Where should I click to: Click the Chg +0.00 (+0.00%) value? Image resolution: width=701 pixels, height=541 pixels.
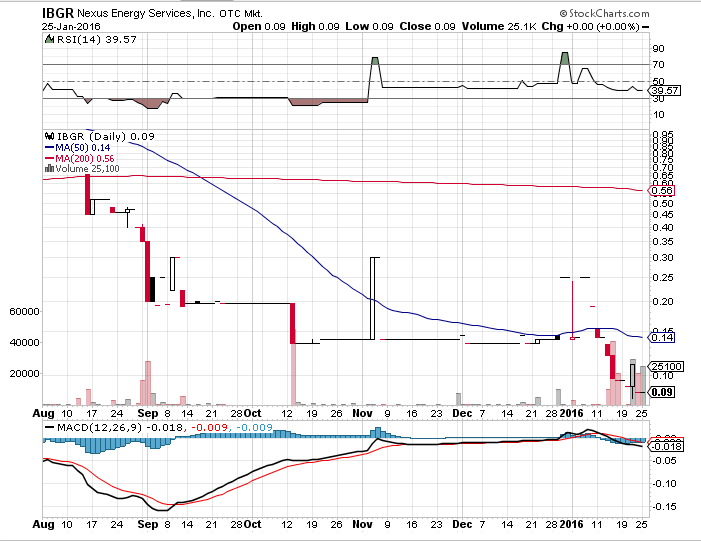(591, 26)
